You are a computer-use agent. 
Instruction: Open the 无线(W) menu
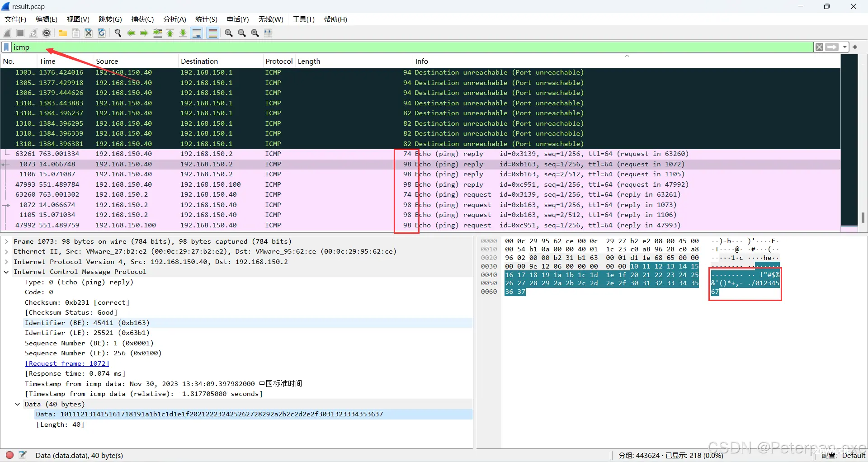271,19
